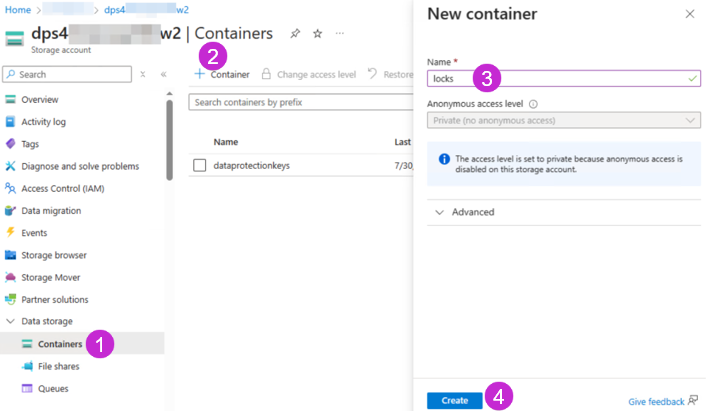Mark storage account as favorite star
The height and width of the screenshot is (411, 706).
[x=317, y=33]
